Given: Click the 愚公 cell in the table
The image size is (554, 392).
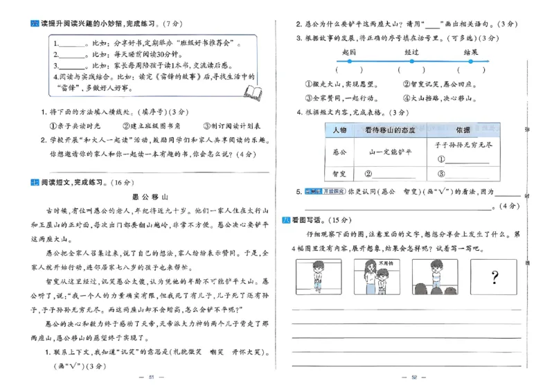Looking at the screenshot, I should click(339, 152).
